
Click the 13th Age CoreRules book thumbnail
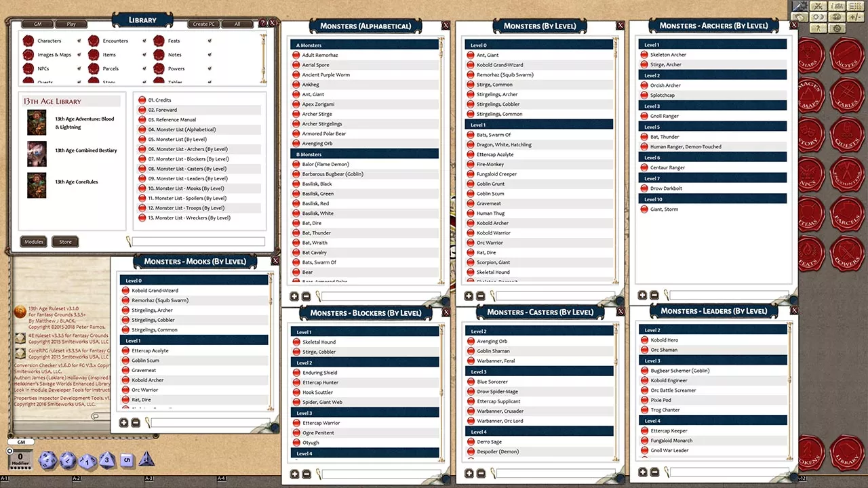coord(37,185)
